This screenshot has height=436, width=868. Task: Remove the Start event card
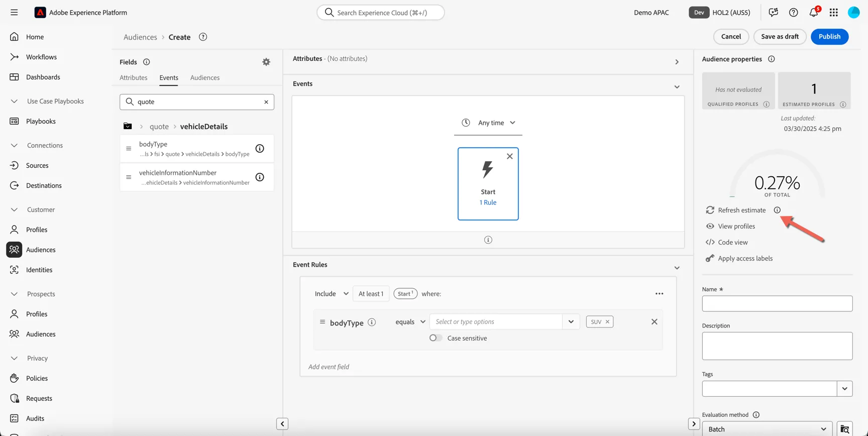[510, 156]
